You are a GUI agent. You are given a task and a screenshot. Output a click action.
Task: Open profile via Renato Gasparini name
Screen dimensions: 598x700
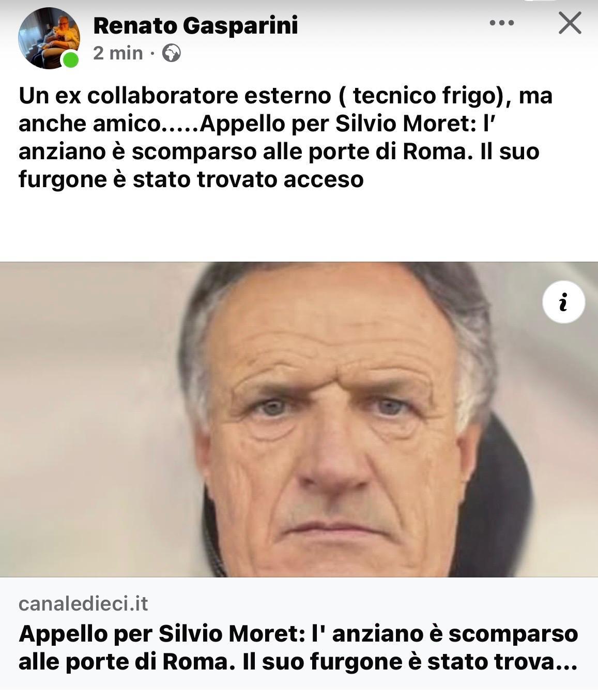[x=195, y=25]
